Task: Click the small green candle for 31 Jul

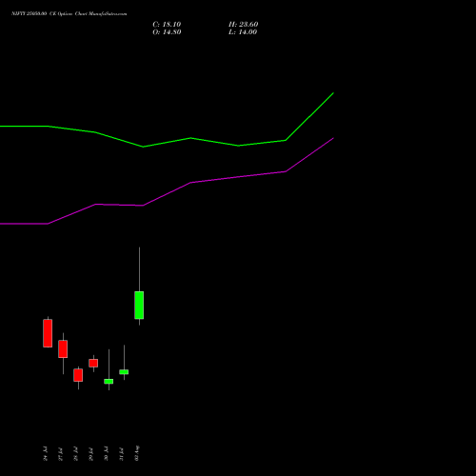Action: (x=124, y=371)
